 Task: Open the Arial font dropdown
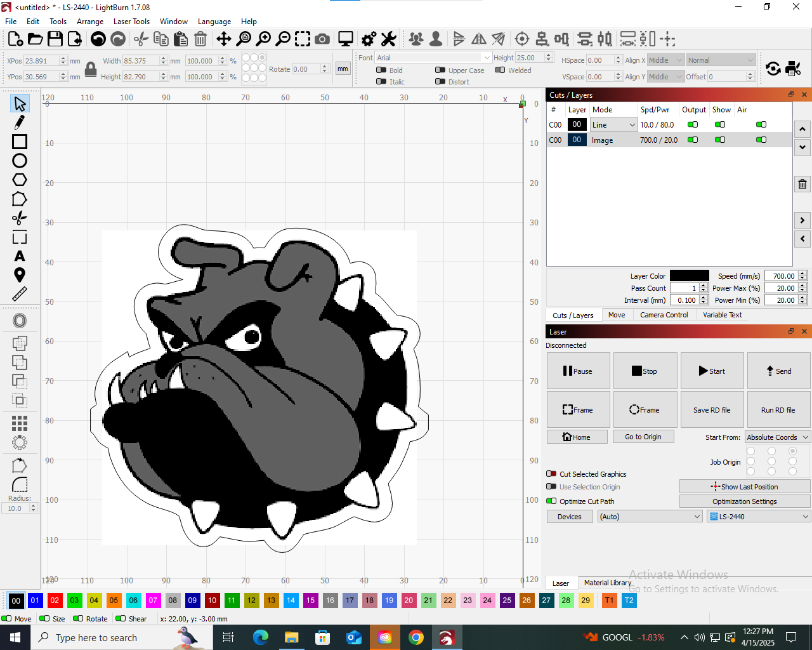point(486,57)
